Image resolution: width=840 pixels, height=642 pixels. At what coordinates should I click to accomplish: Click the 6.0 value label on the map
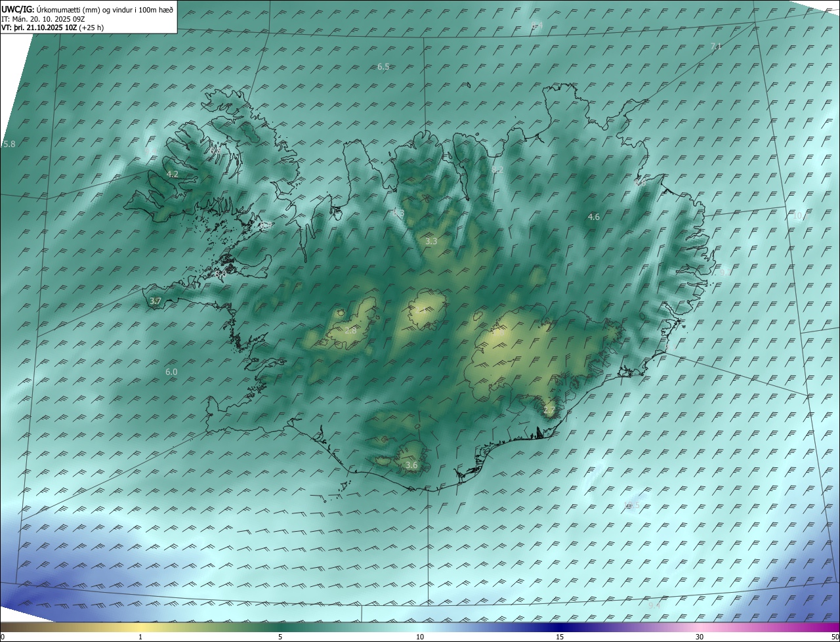coord(171,372)
